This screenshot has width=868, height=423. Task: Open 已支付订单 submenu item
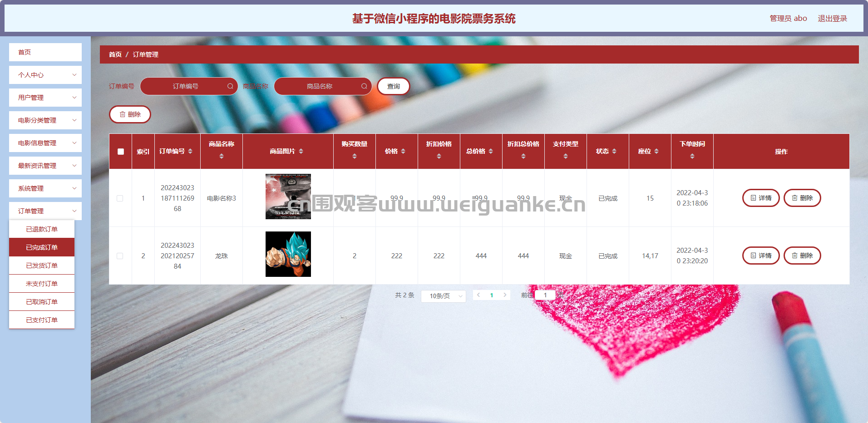click(x=42, y=320)
